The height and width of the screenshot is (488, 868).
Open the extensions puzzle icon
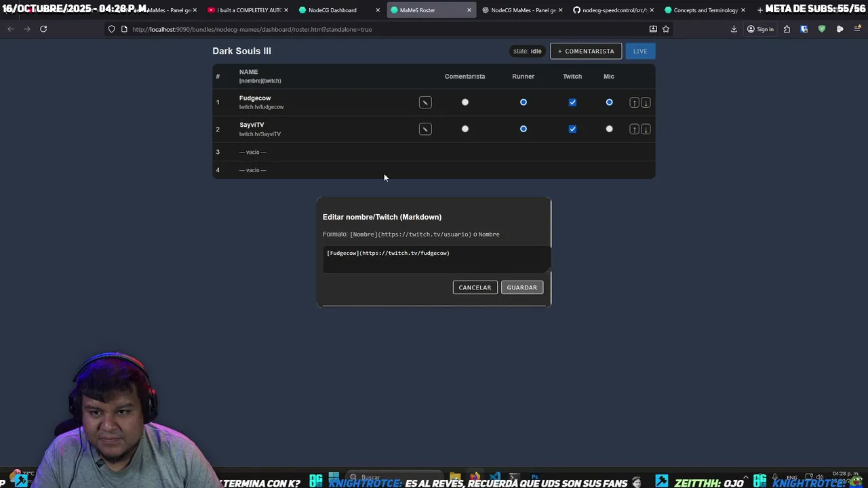click(787, 29)
